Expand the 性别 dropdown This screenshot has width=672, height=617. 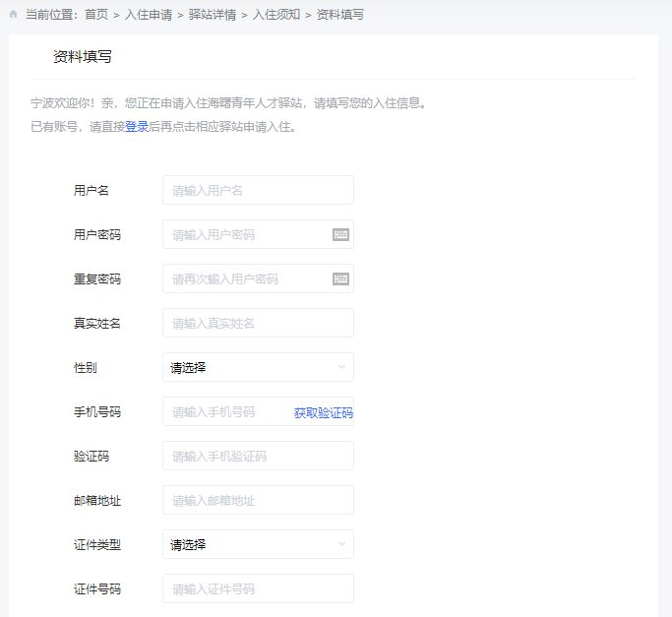[257, 367]
